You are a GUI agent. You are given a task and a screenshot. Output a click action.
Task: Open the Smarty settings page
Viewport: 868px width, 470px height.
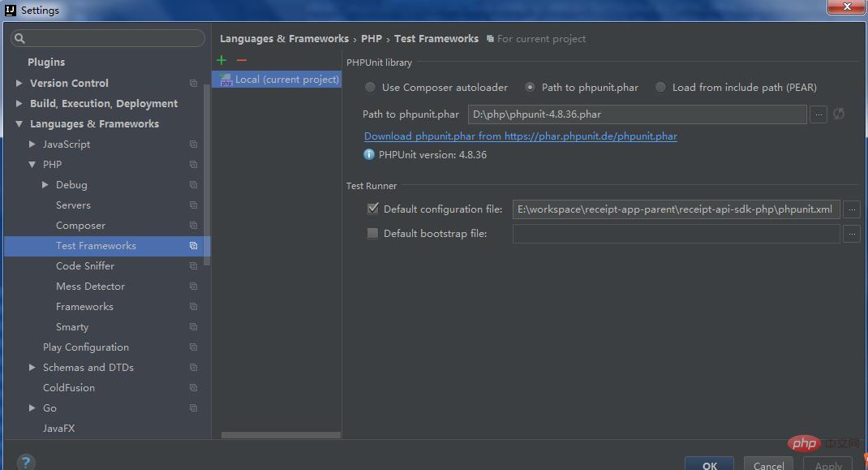click(72, 327)
